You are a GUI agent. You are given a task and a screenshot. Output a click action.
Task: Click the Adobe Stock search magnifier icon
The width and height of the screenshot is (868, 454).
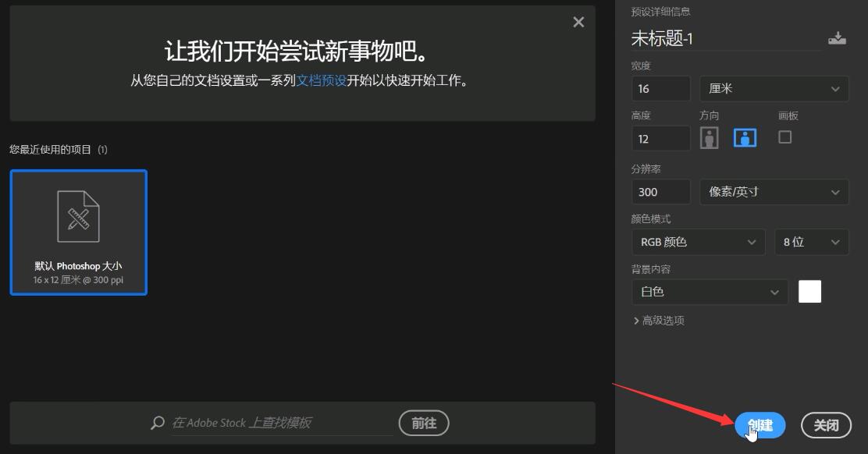157,423
